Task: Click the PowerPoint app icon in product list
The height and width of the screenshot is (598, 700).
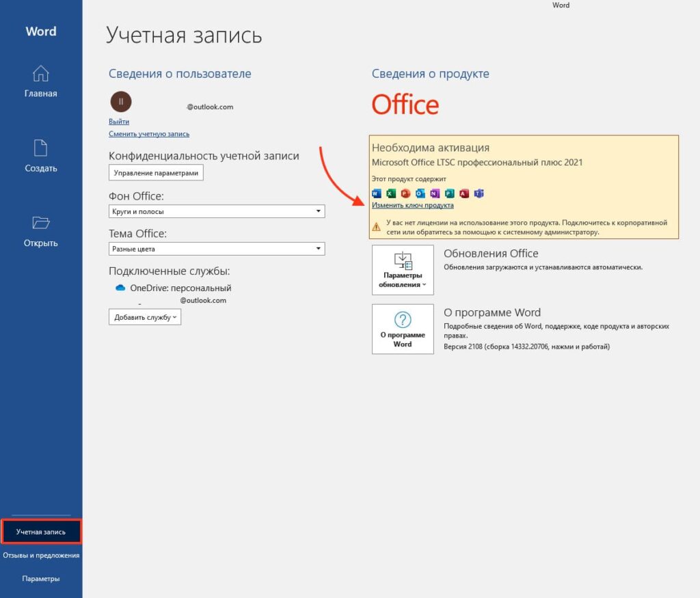Action: click(406, 193)
